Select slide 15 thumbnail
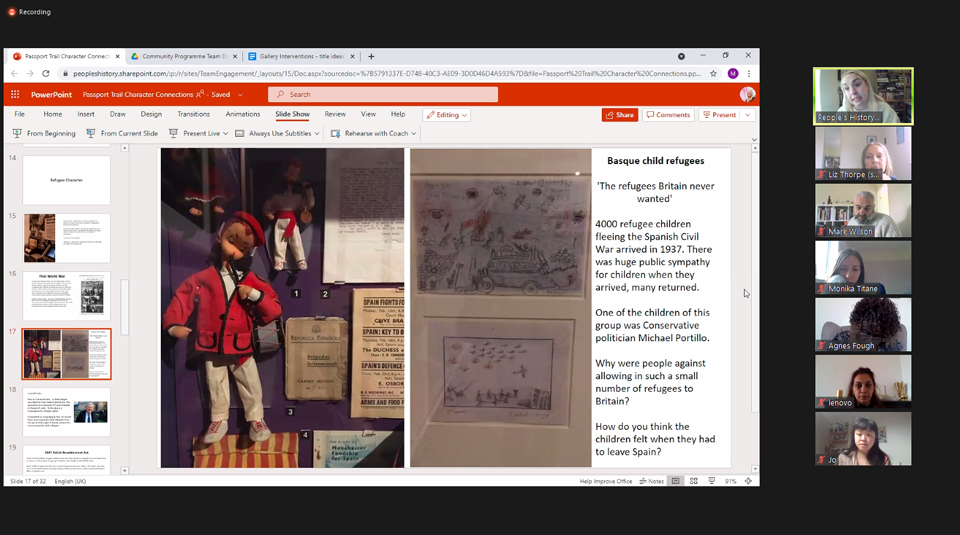The width and height of the screenshot is (960, 535). [x=66, y=238]
